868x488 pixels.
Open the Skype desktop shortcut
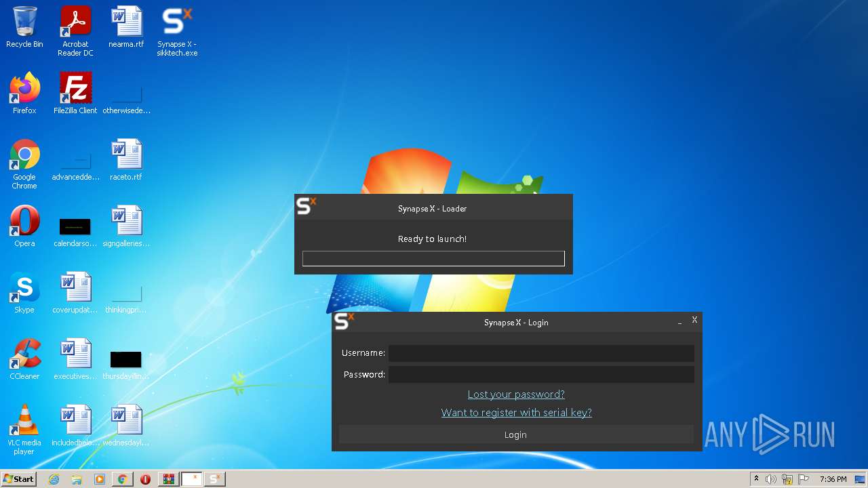(24, 293)
